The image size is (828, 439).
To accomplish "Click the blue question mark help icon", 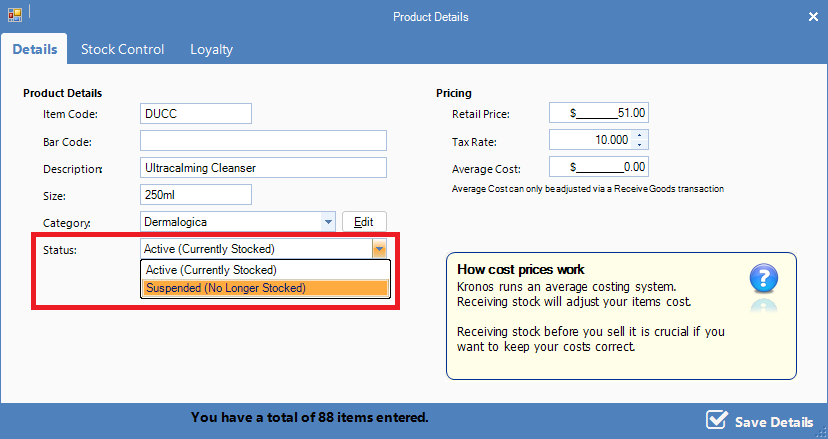I will pos(763,277).
